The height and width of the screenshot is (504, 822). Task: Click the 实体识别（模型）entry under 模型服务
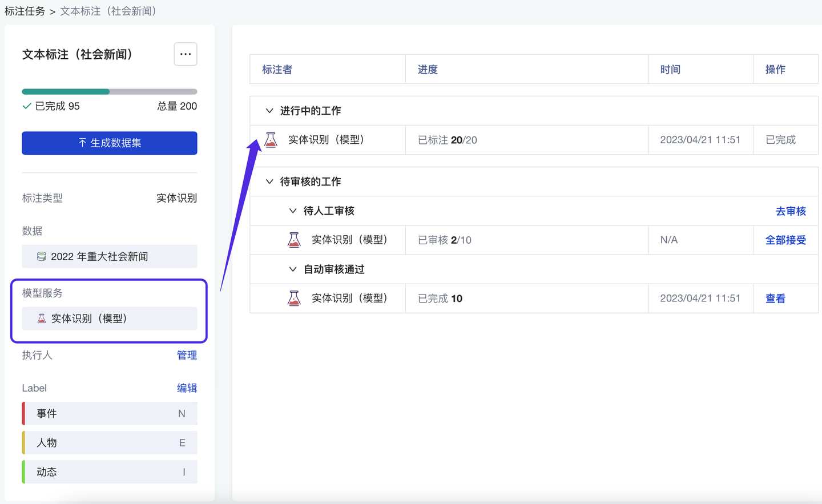[x=110, y=318]
